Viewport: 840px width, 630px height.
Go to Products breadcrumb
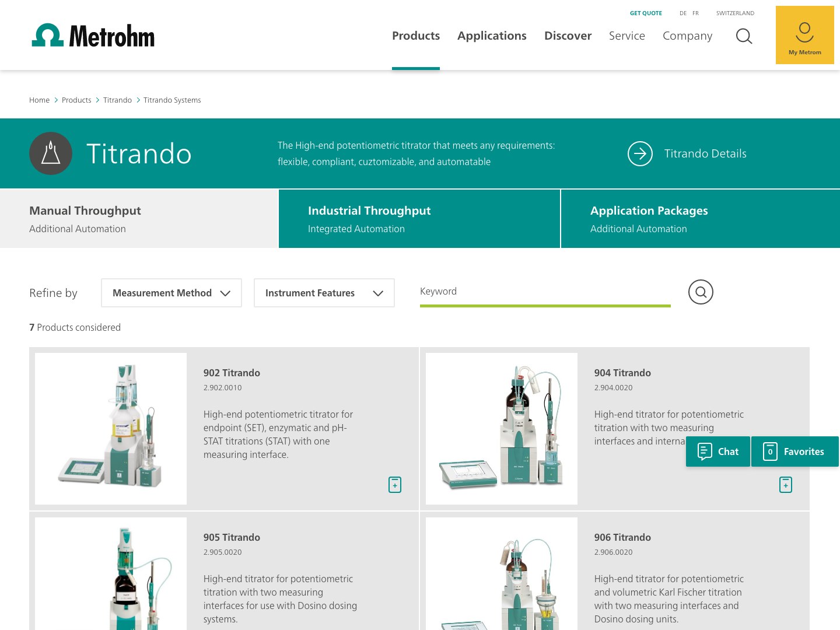(x=76, y=100)
